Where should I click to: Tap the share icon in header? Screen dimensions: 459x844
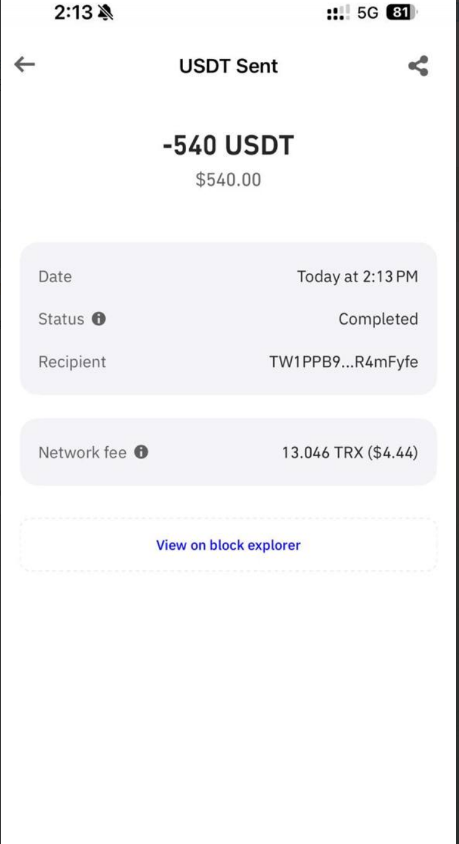pyautogui.click(x=418, y=66)
